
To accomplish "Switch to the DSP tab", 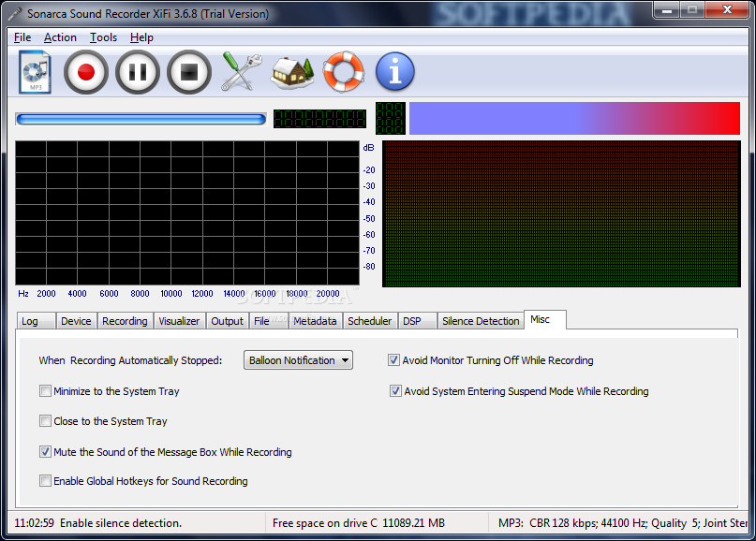I will [417, 321].
